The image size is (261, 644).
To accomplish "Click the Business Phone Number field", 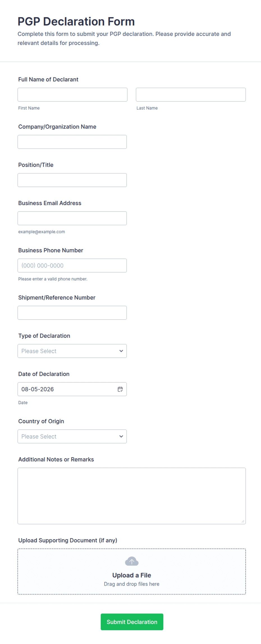I will click(x=72, y=266).
